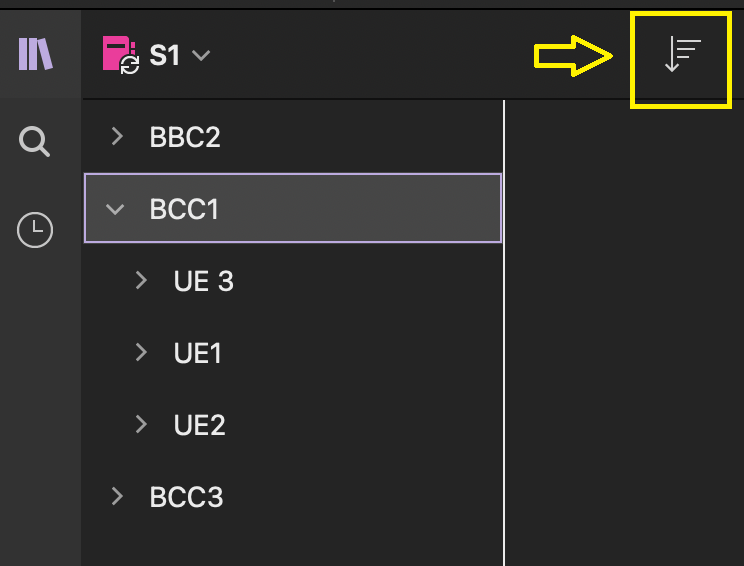
Task: Show recent notes via clock icon
Action: coord(35,230)
